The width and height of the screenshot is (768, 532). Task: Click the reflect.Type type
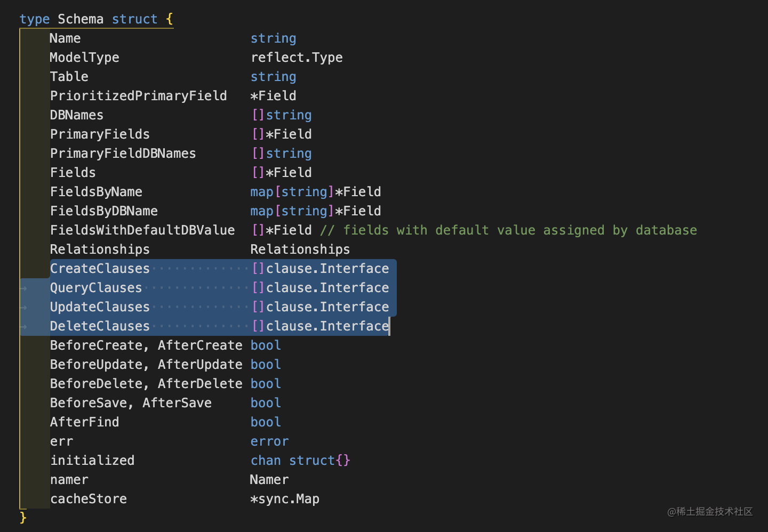coord(297,58)
